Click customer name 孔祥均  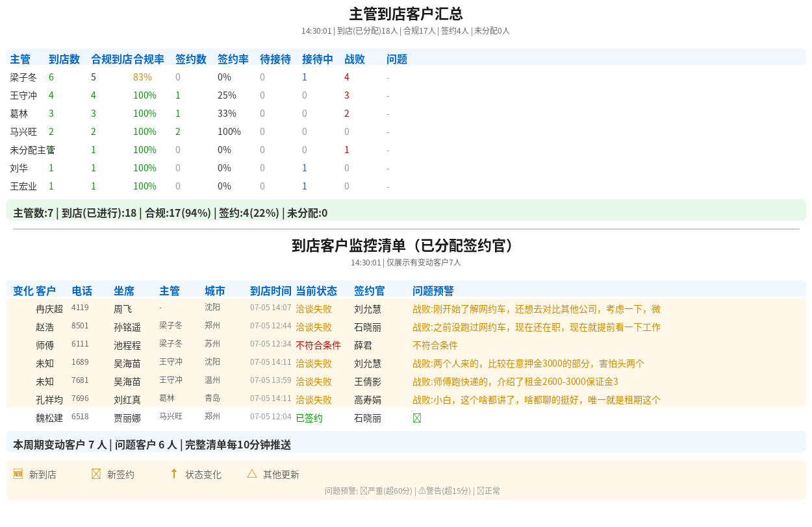(x=49, y=400)
